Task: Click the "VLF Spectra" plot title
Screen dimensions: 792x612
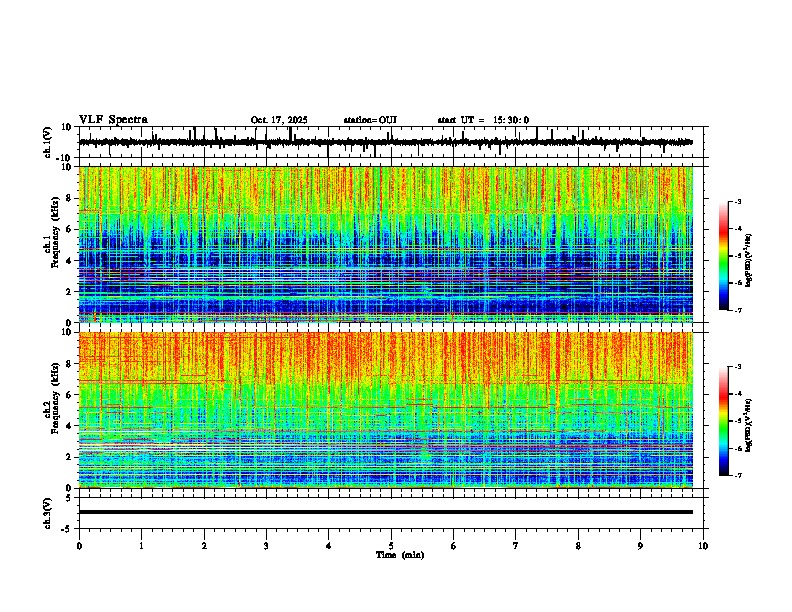Action: (113, 120)
